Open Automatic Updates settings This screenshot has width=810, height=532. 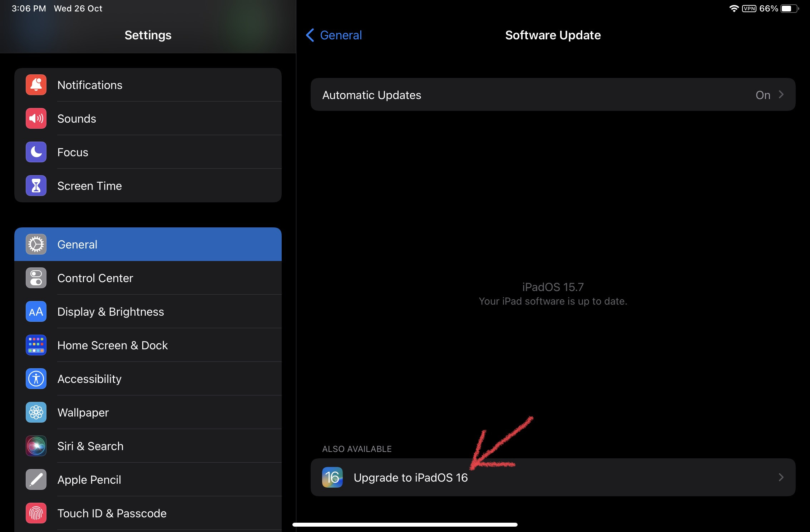pyautogui.click(x=553, y=95)
